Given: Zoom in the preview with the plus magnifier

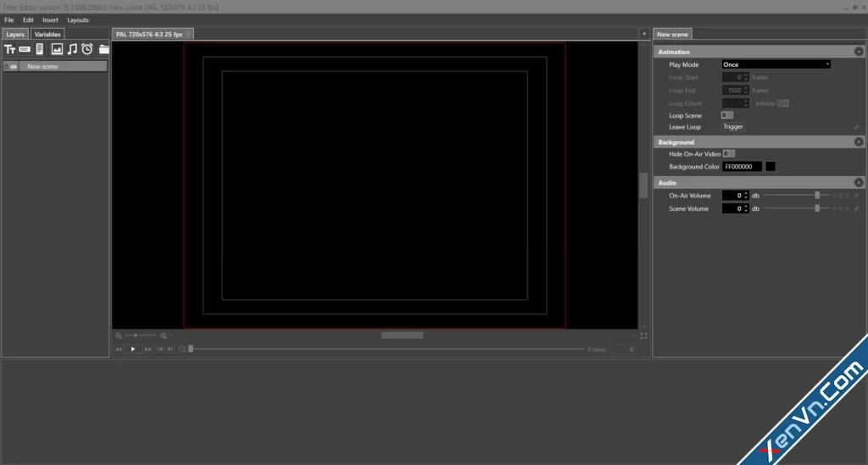Looking at the screenshot, I should point(164,335).
